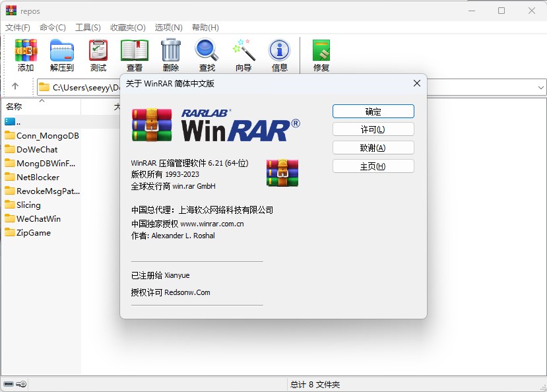Viewport: 547px width, 392px height.
Task: Close the About WinRAR dialog
Action: coord(417,83)
